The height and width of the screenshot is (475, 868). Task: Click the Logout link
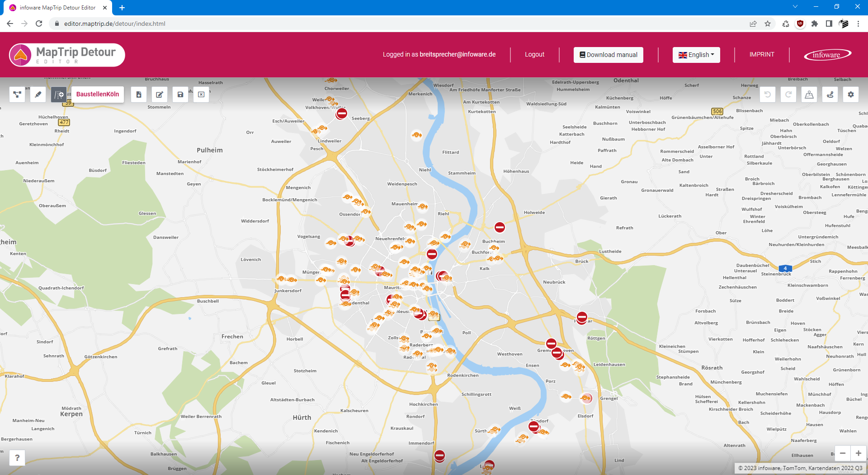pyautogui.click(x=534, y=54)
